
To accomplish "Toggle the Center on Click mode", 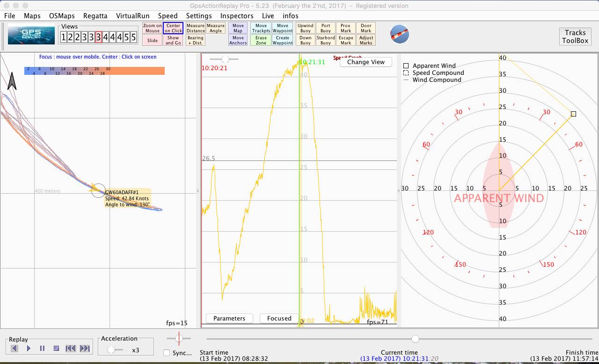I will pyautogui.click(x=173, y=28).
